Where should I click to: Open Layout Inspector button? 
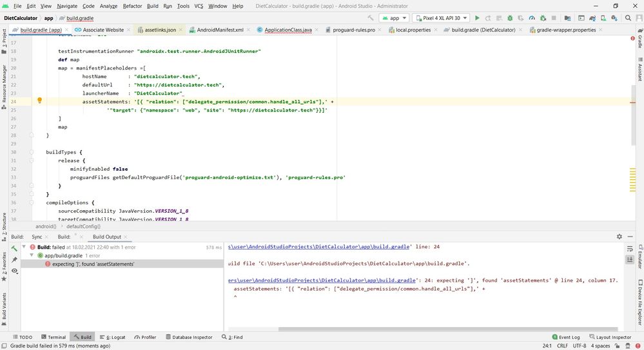(610, 337)
